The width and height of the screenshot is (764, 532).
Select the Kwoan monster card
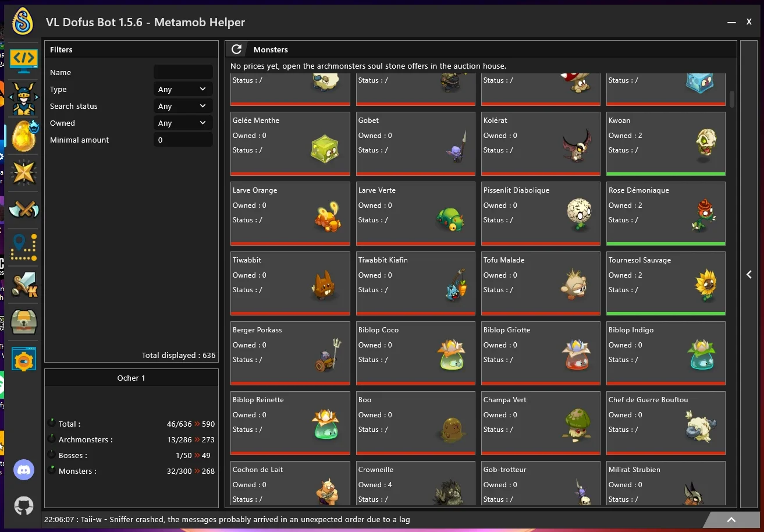666,144
